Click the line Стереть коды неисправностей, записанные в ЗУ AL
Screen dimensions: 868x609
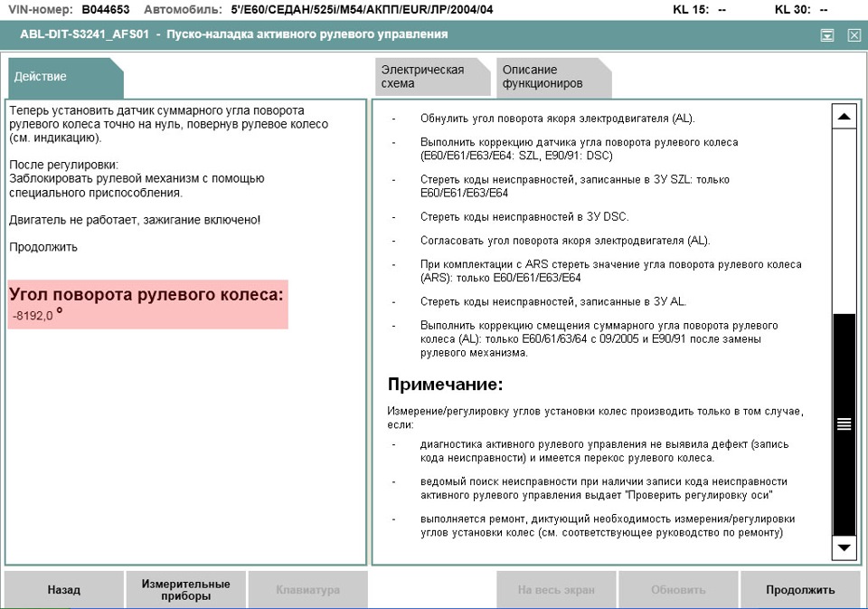(553, 301)
